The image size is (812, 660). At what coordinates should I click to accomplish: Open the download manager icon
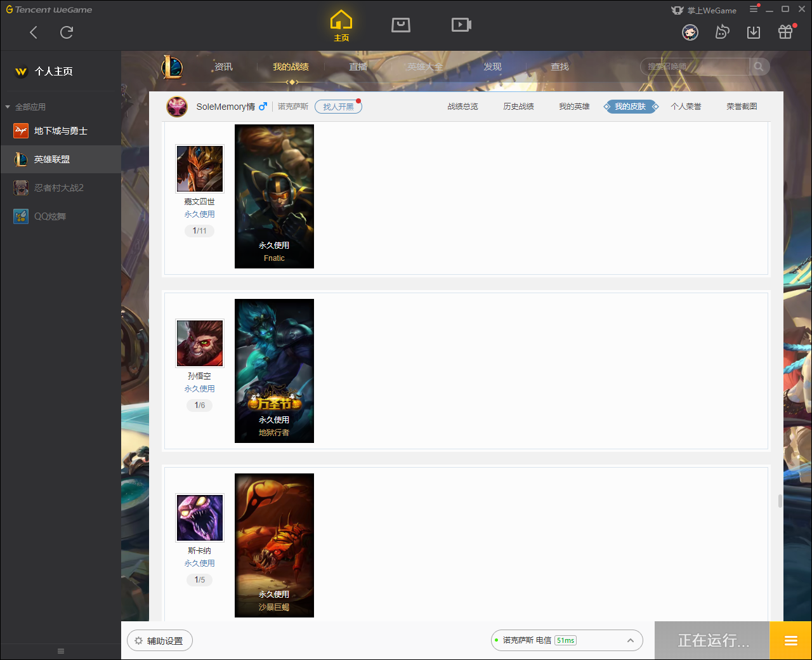tap(754, 32)
